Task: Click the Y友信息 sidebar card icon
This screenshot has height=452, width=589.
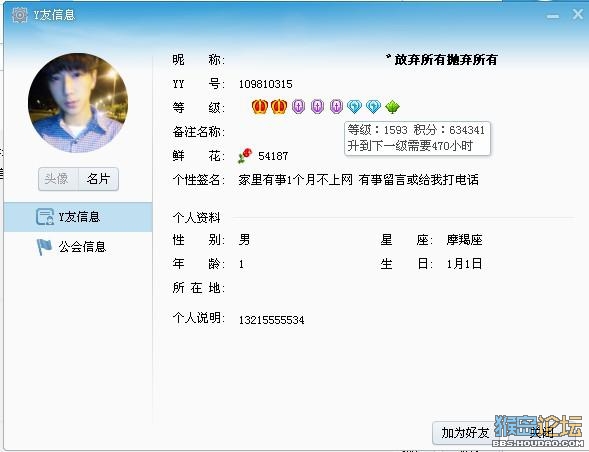Action: (45, 217)
